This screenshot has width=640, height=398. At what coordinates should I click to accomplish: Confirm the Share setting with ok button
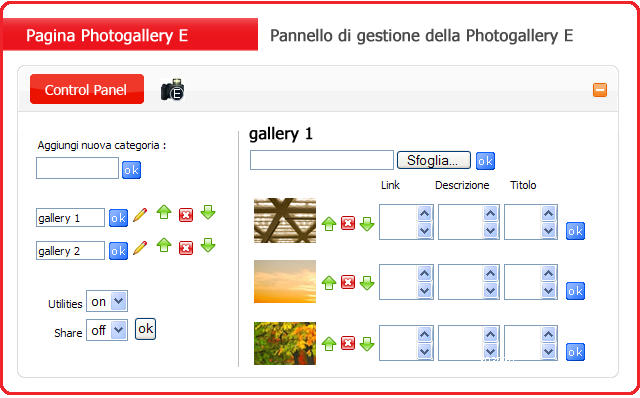point(145,329)
